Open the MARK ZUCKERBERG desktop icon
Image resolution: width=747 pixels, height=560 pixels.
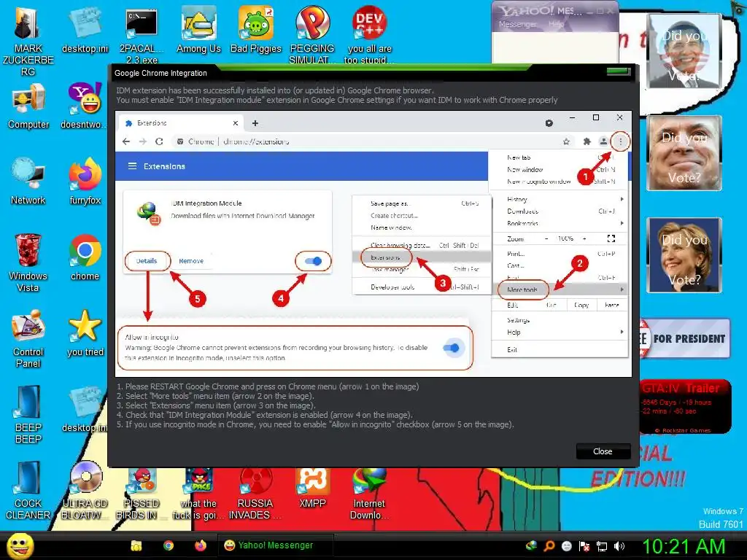[x=28, y=41]
